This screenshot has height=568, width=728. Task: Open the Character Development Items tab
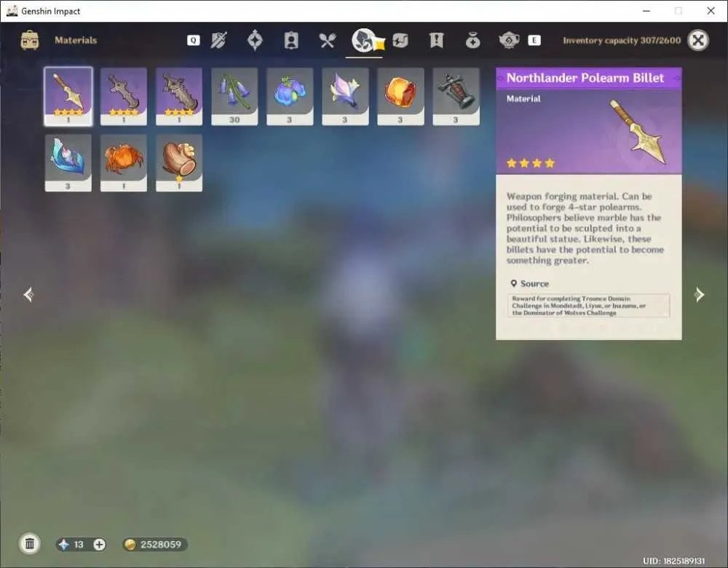(291, 40)
